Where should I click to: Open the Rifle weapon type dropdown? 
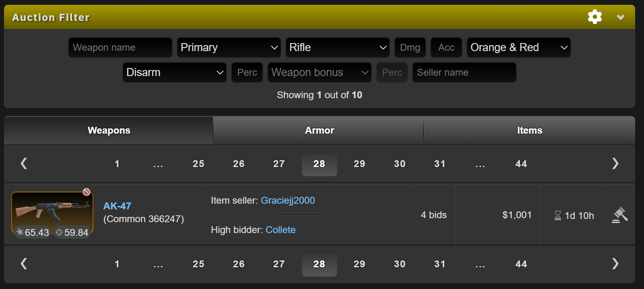click(x=337, y=47)
